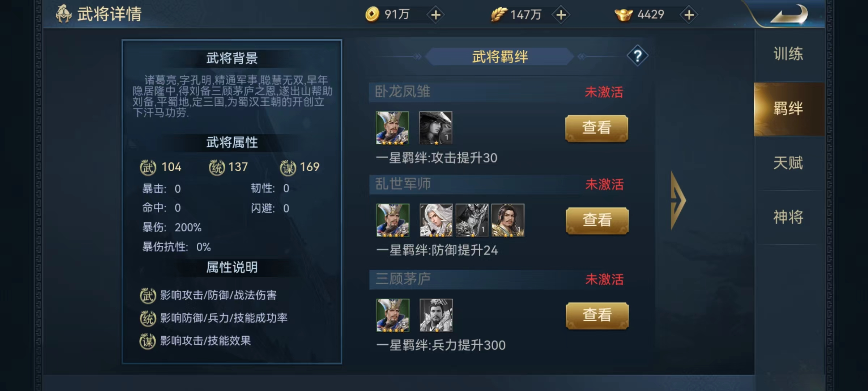Click 查看 button for 乱世军师 bond
868x391 pixels.
pos(597,220)
